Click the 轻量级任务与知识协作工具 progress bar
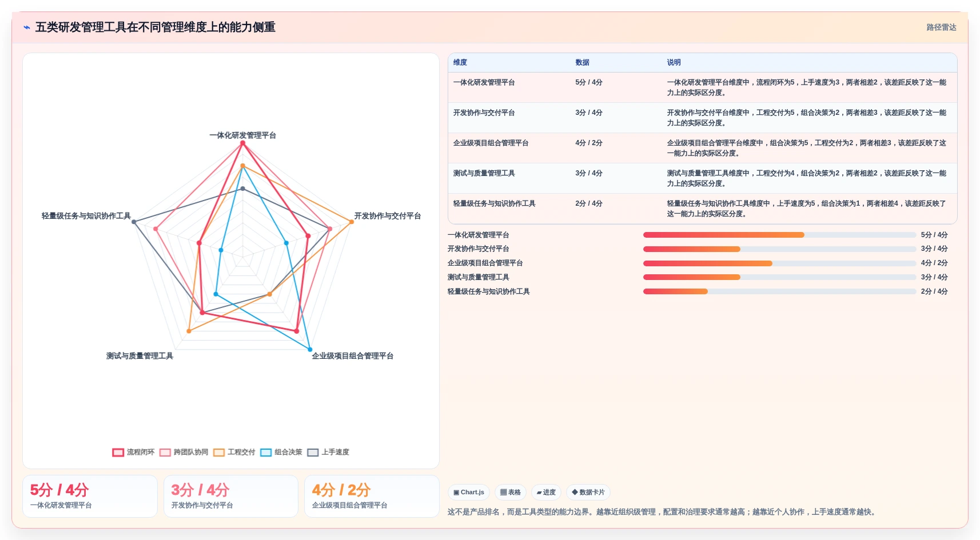This screenshot has width=980, height=540. 779,291
